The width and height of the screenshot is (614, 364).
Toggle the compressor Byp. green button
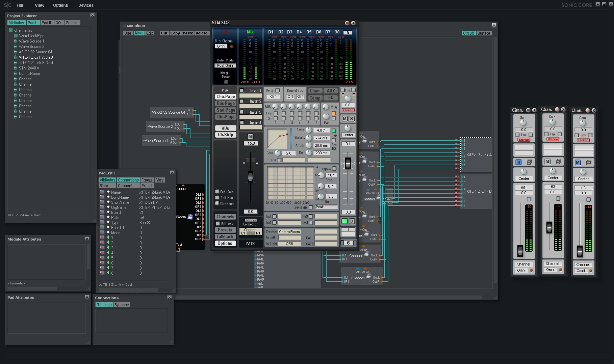pyautogui.click(x=334, y=131)
